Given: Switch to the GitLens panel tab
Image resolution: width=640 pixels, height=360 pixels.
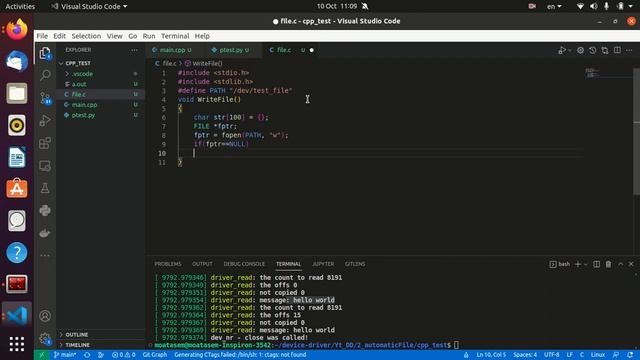Looking at the screenshot, I should click(355, 264).
